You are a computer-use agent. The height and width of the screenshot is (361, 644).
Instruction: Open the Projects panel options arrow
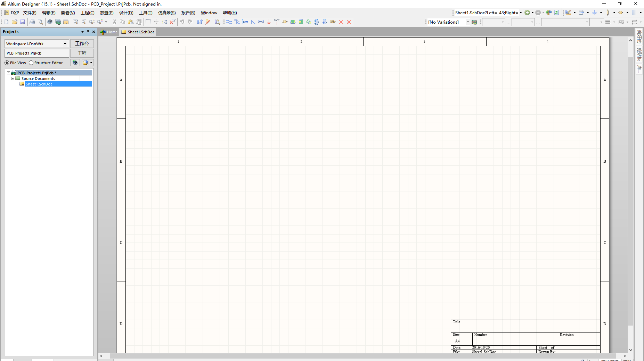click(82, 32)
